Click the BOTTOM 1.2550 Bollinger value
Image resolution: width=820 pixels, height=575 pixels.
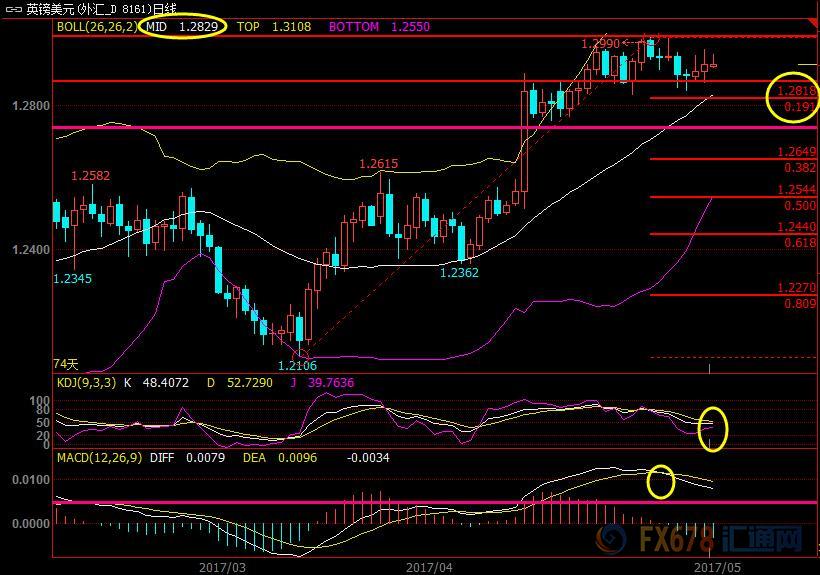[380, 27]
